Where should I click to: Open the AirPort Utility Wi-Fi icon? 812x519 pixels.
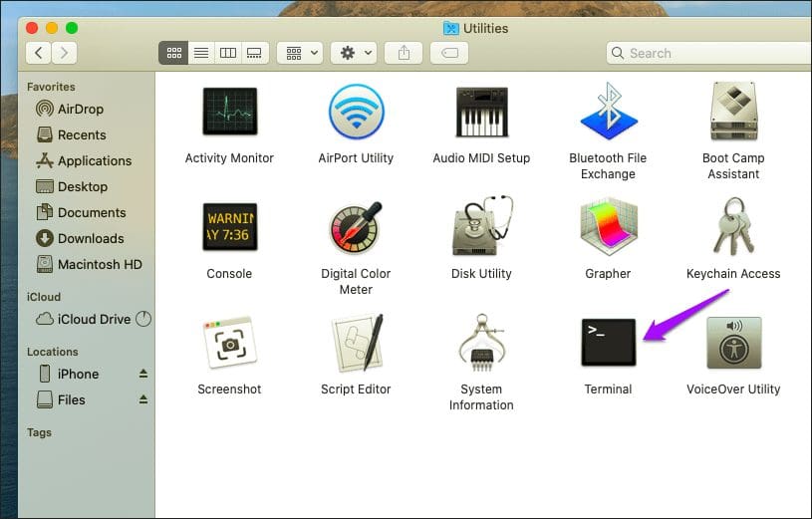coord(357,112)
